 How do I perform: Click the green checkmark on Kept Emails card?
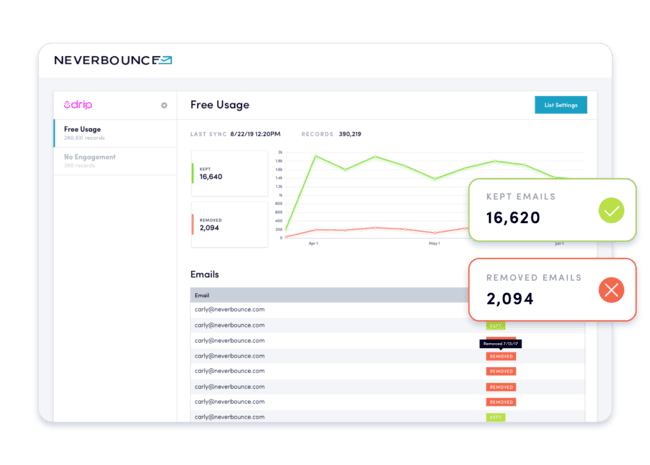point(611,210)
